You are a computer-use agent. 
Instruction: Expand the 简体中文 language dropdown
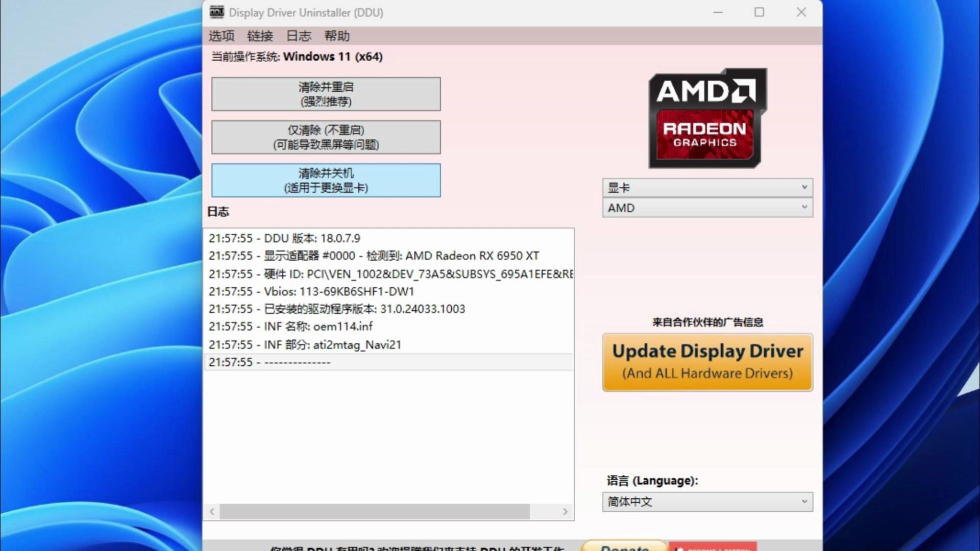(707, 502)
